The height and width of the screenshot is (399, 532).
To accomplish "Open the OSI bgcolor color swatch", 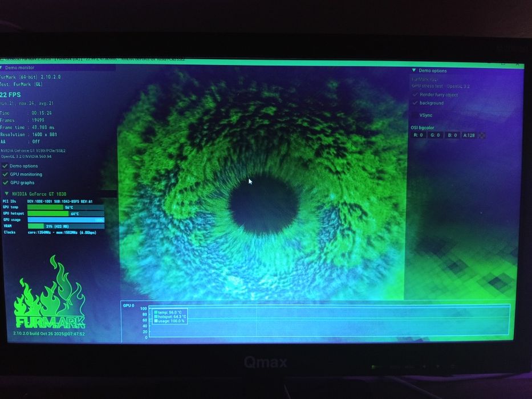I will coord(481,135).
